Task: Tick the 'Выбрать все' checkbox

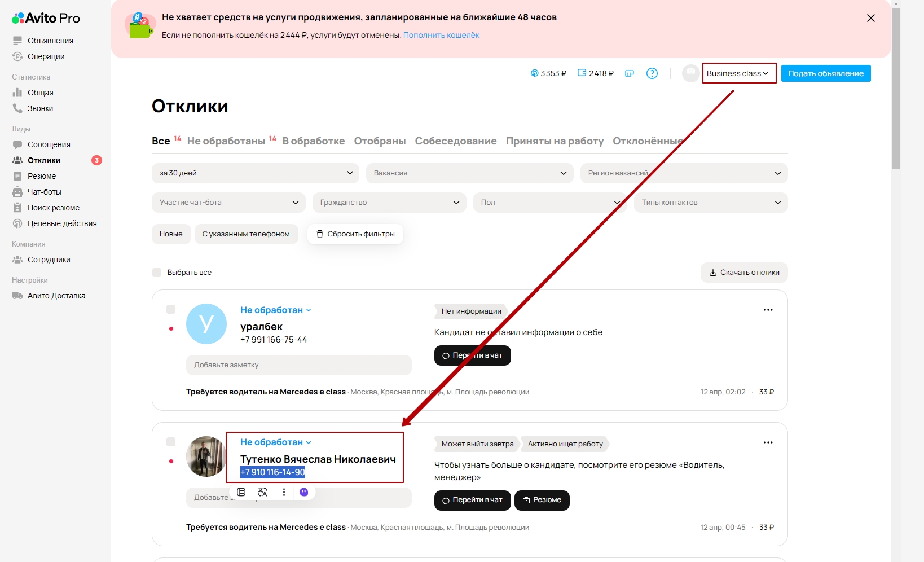Action: click(157, 273)
